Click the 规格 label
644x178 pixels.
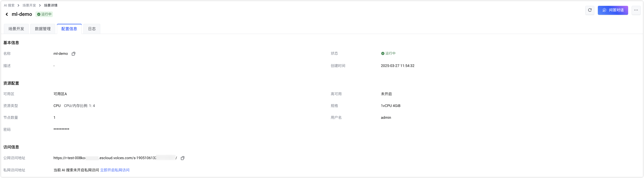tap(335, 106)
